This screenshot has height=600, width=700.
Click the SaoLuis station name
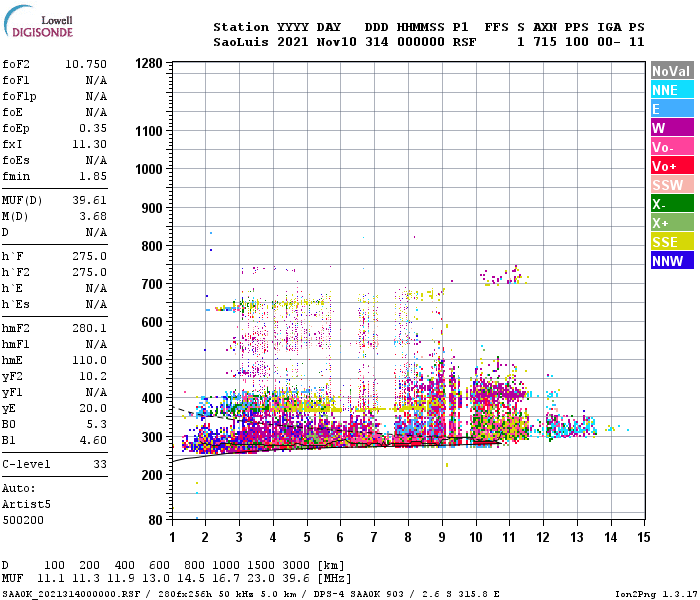pyautogui.click(x=241, y=42)
